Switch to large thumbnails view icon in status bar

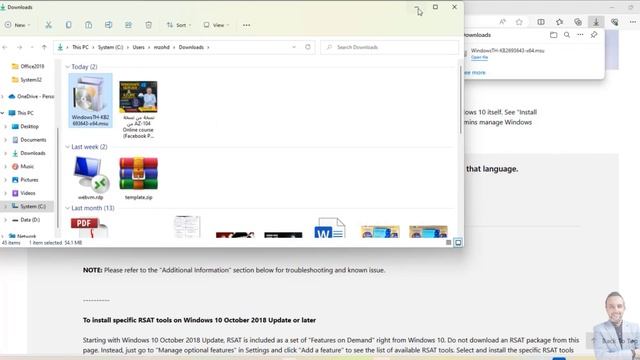(x=458, y=242)
